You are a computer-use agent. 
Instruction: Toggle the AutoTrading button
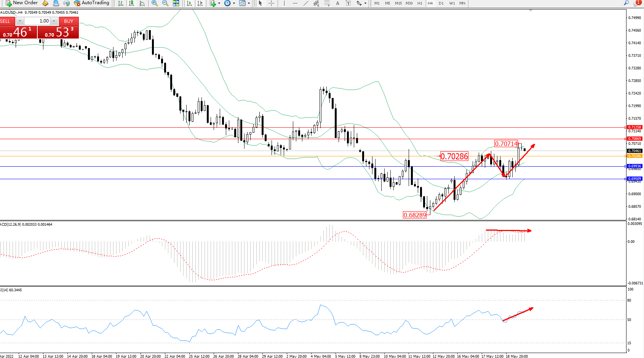91,3
